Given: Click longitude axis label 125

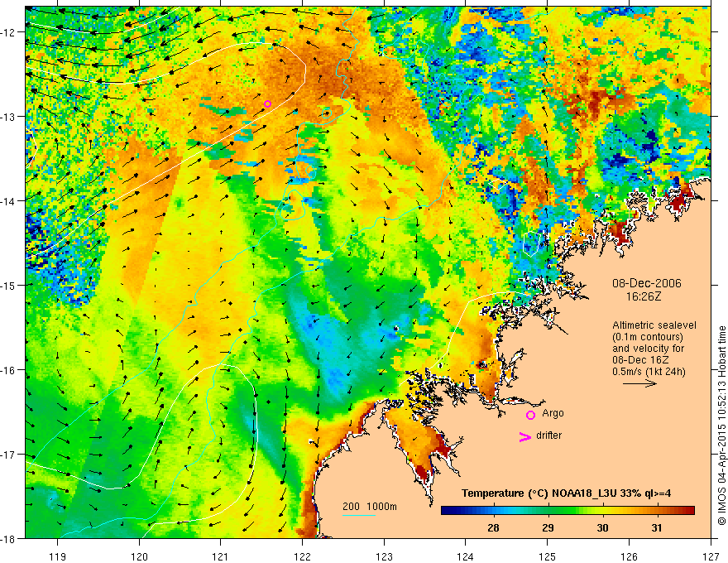Looking at the screenshot, I should (x=548, y=556).
